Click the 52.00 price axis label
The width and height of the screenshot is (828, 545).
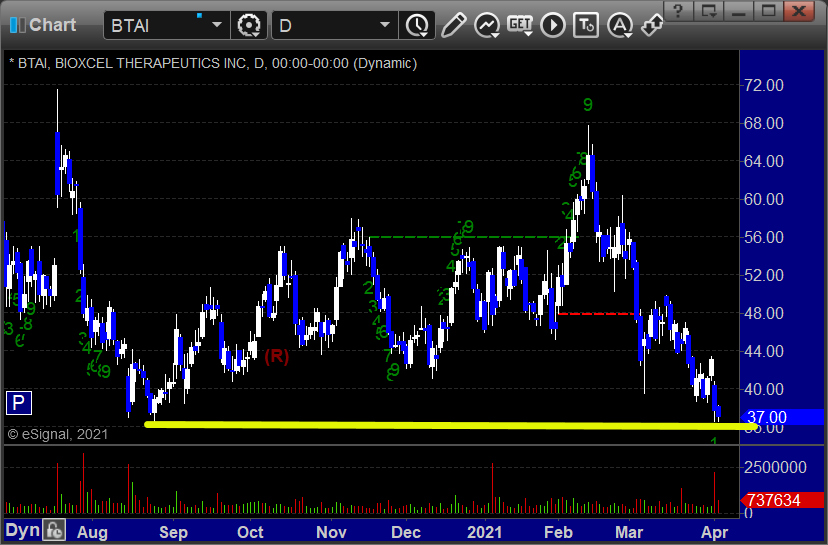[x=763, y=275]
